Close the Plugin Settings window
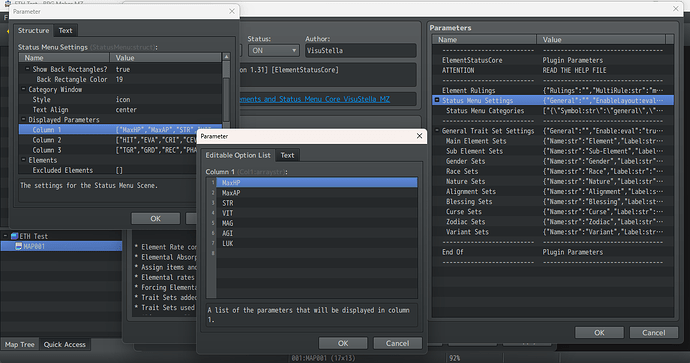690x363 pixels. pos(676,9)
